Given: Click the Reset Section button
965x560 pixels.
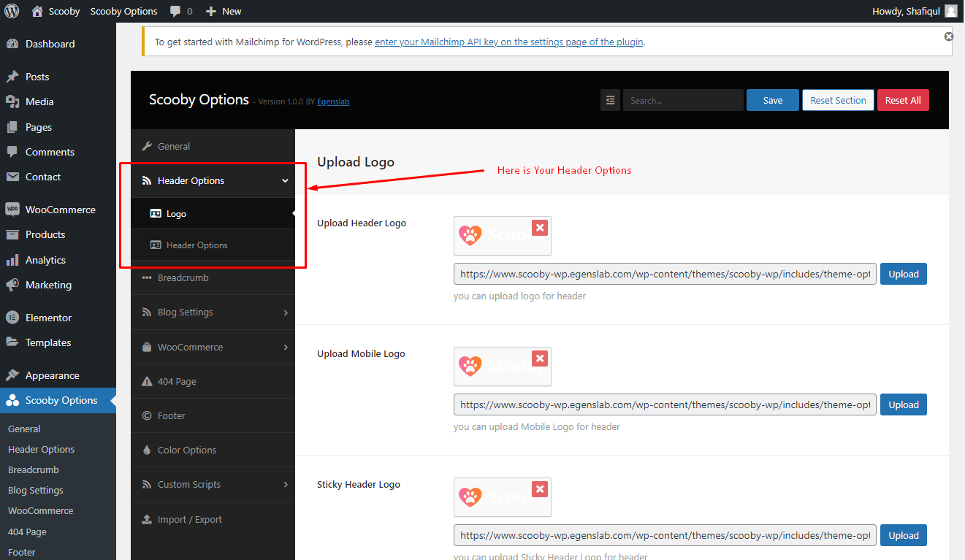Looking at the screenshot, I should click(x=838, y=100).
